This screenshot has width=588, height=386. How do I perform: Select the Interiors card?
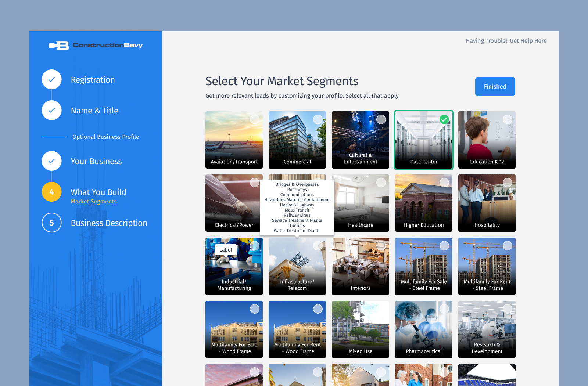[x=361, y=266]
